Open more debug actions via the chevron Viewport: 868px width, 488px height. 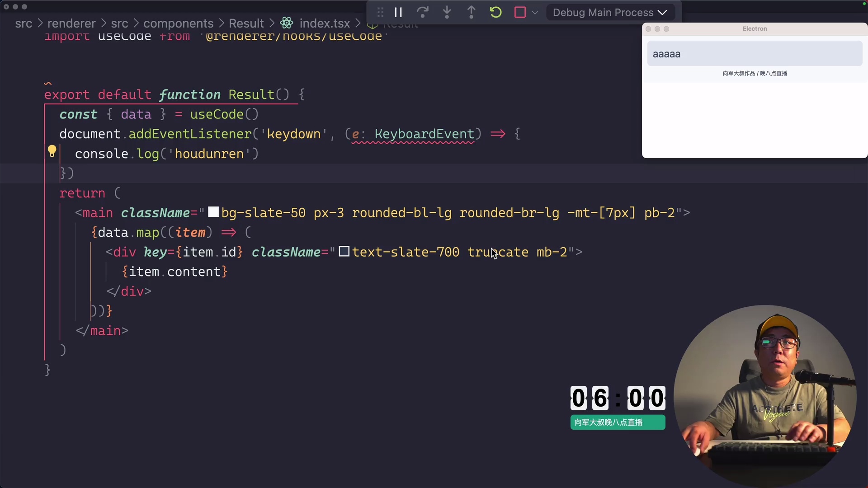click(536, 12)
